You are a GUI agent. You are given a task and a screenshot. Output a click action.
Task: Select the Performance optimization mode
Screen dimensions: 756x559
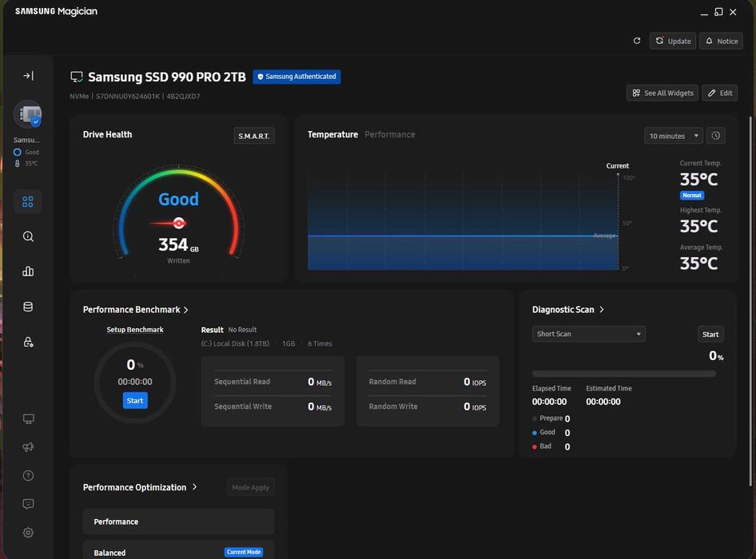[178, 522]
